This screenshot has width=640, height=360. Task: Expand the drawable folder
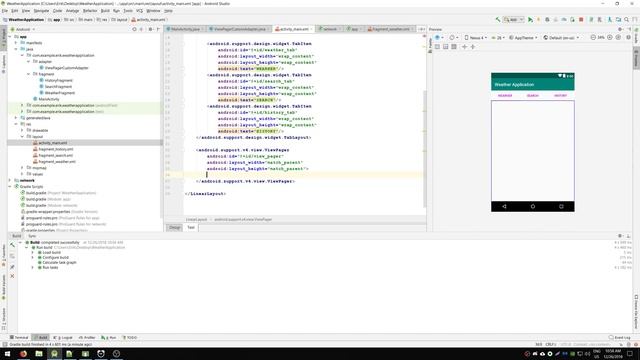tap(22, 130)
